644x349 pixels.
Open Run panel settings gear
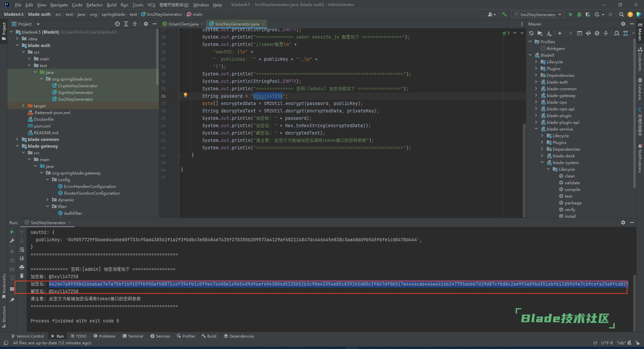tap(623, 222)
